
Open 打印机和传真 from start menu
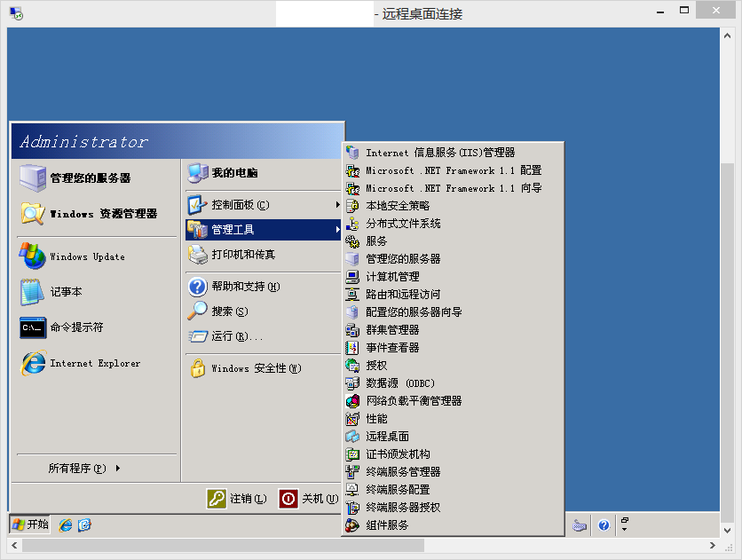(263, 255)
